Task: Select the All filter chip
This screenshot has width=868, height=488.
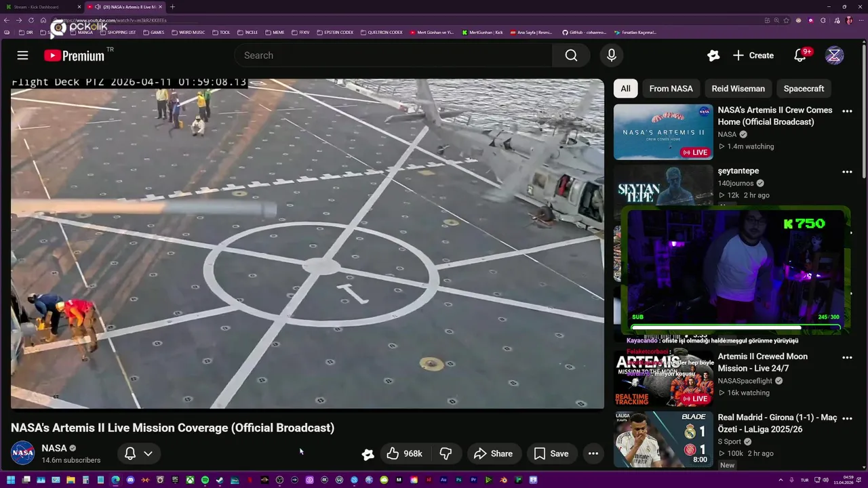Action: (625, 89)
